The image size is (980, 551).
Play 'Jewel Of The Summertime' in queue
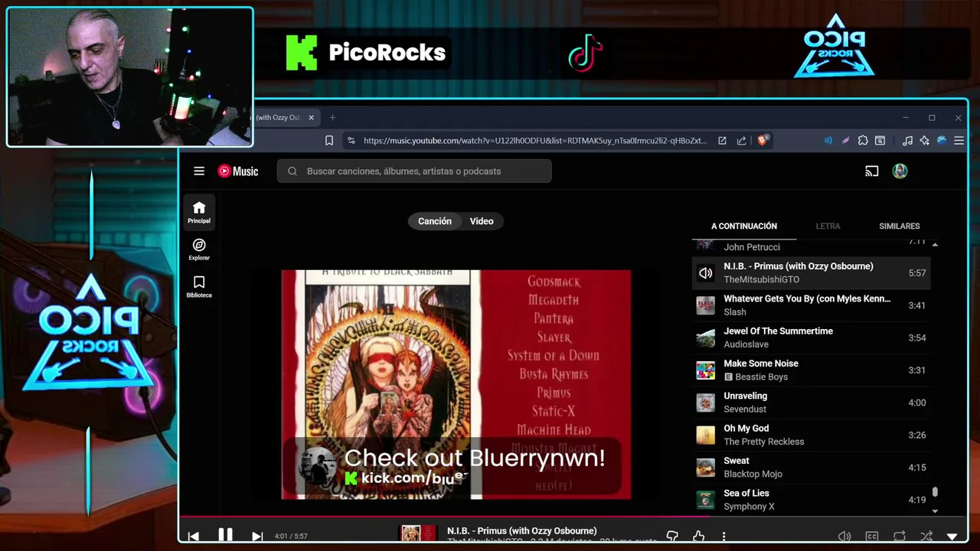pos(812,337)
